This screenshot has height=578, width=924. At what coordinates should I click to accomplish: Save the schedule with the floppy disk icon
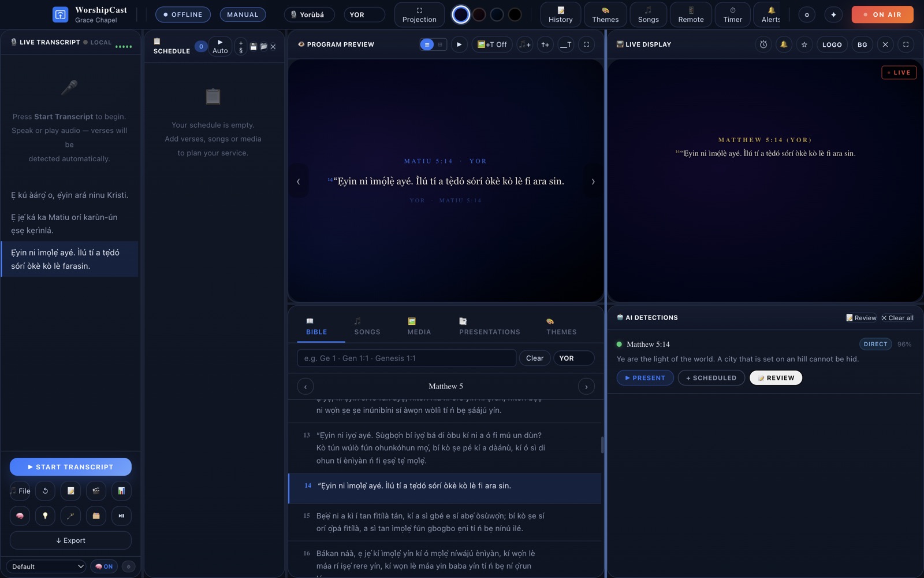coord(253,46)
